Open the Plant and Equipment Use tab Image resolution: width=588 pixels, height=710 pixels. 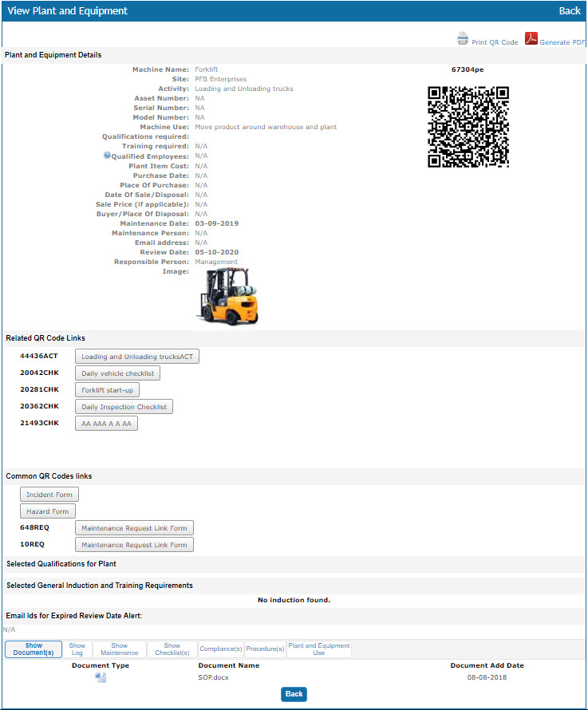[318, 649]
